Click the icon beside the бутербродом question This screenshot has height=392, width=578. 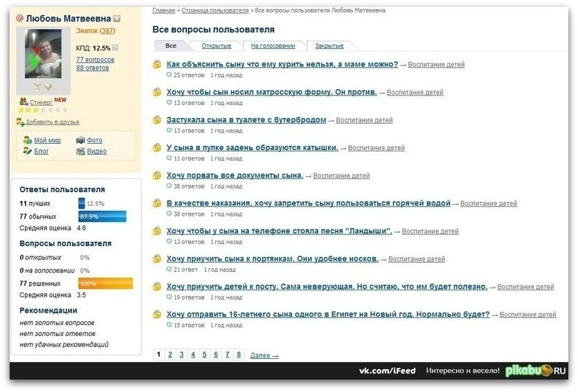coord(157,120)
